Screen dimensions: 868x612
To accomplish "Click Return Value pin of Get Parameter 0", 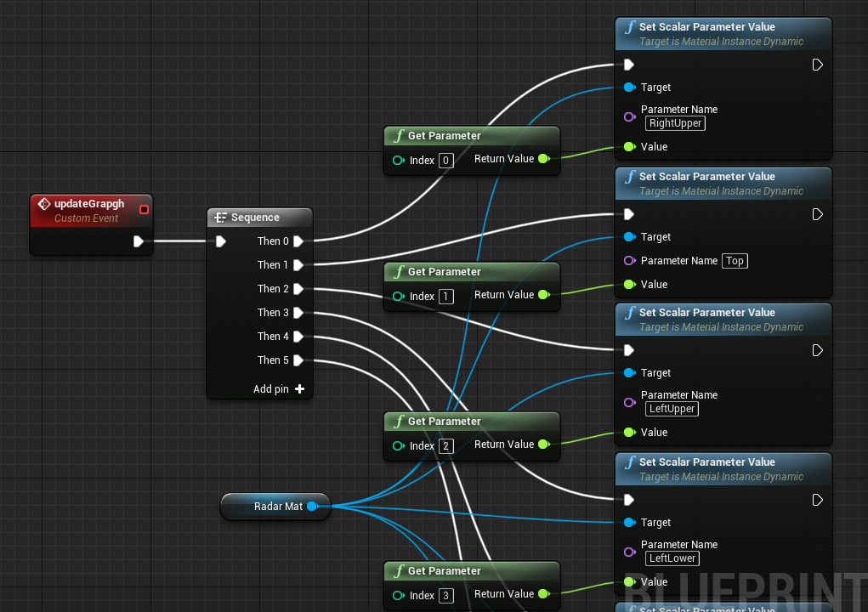I will click(x=544, y=159).
